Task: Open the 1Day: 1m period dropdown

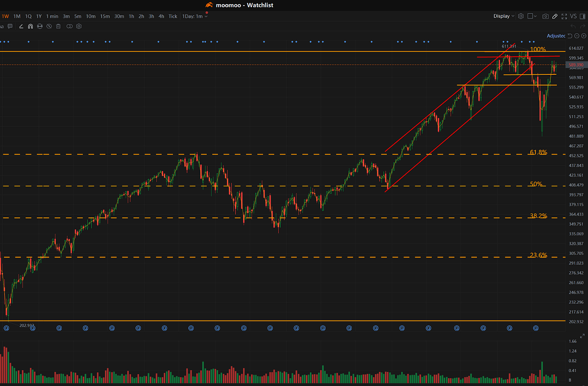Action: click(195, 16)
